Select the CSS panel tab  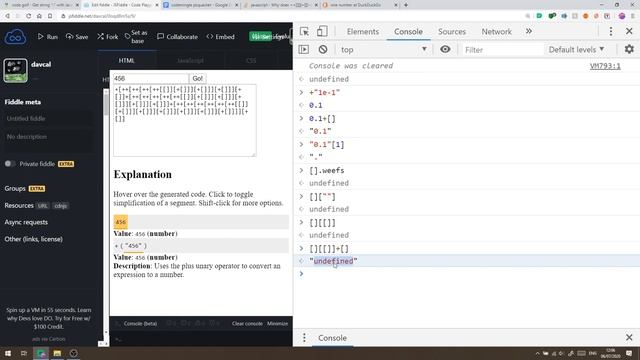pyautogui.click(x=251, y=60)
